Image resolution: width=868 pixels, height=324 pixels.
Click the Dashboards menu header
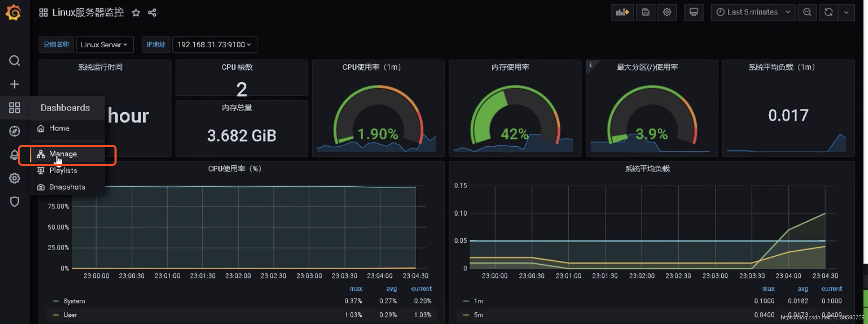[65, 108]
